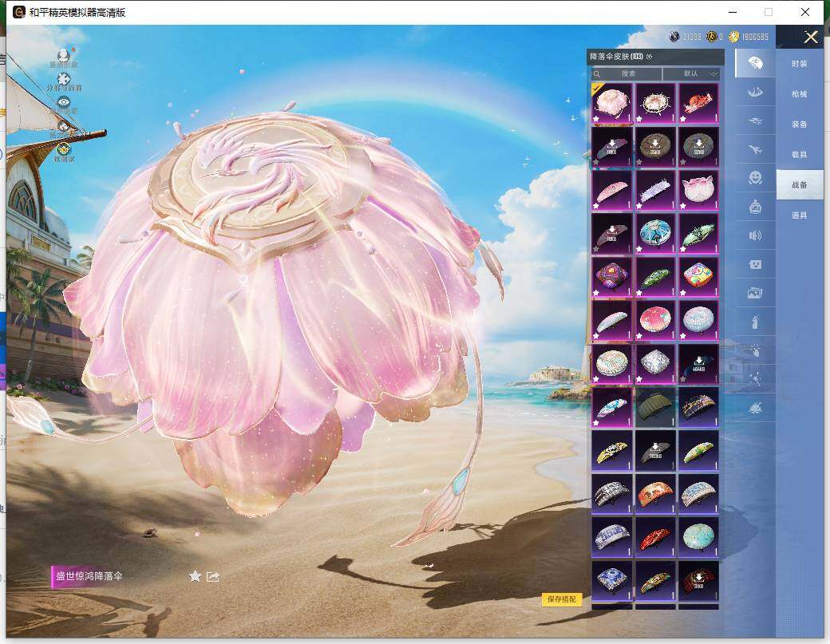Select the colorful pillow-shaped parachute thumbnail
The width and height of the screenshot is (830, 644).
coord(699,276)
